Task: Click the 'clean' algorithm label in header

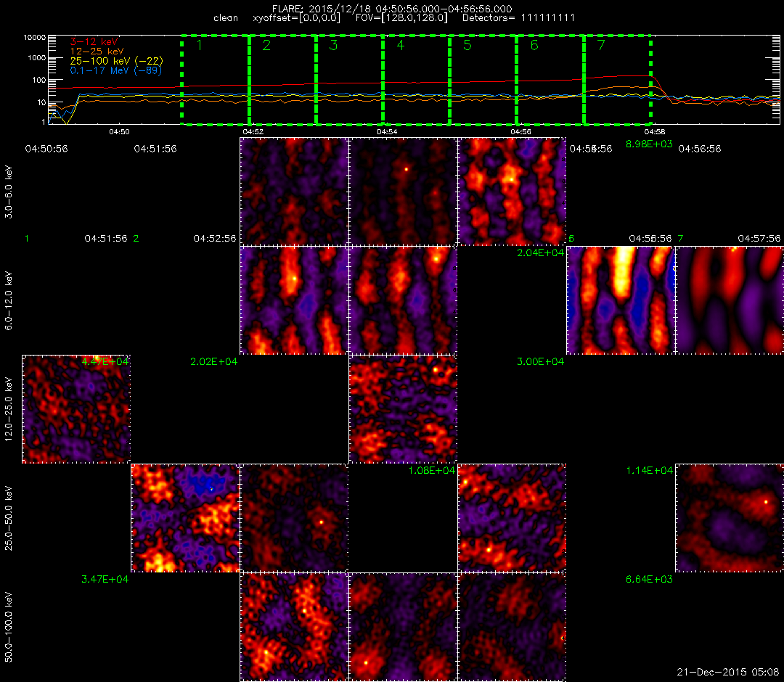Action: [226, 18]
